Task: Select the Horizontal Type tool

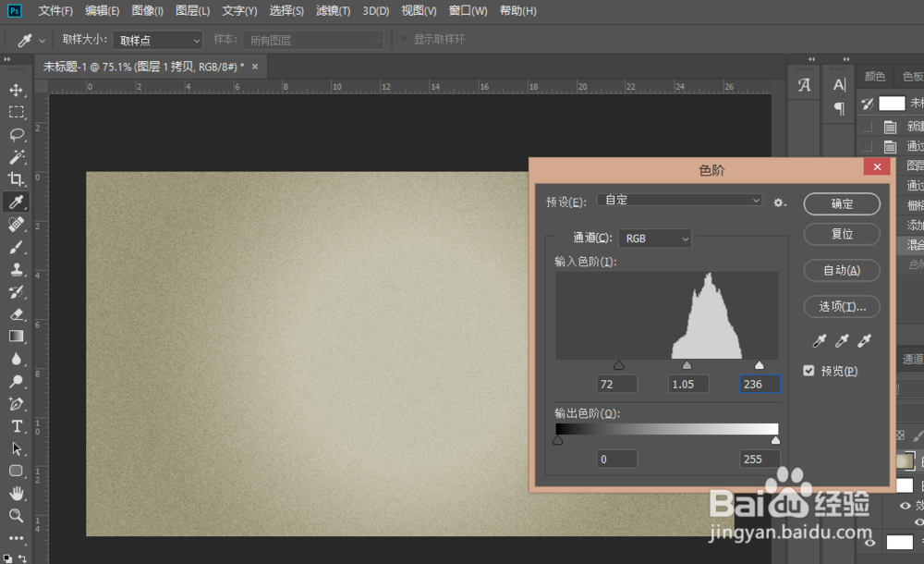Action: (x=16, y=424)
